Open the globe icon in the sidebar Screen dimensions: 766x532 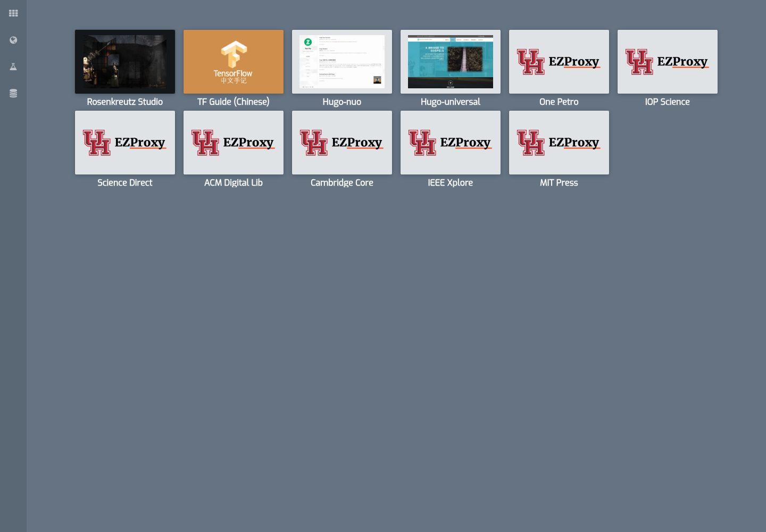coord(13,40)
